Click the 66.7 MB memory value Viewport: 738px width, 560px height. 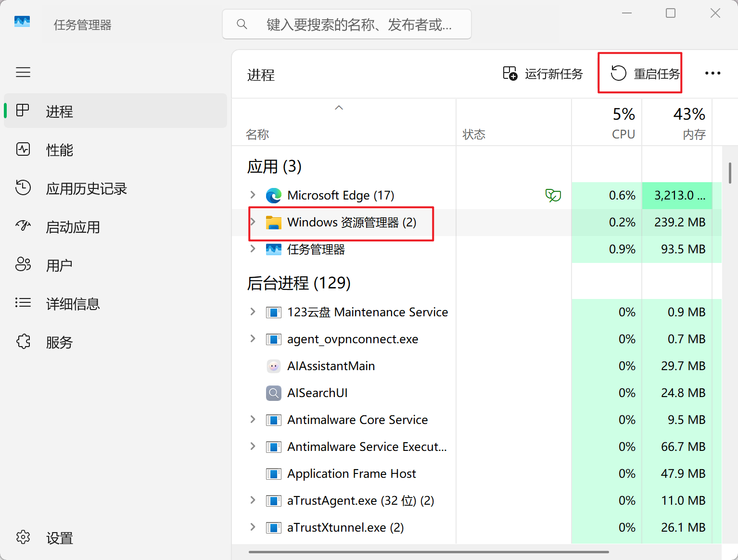pyautogui.click(x=683, y=447)
